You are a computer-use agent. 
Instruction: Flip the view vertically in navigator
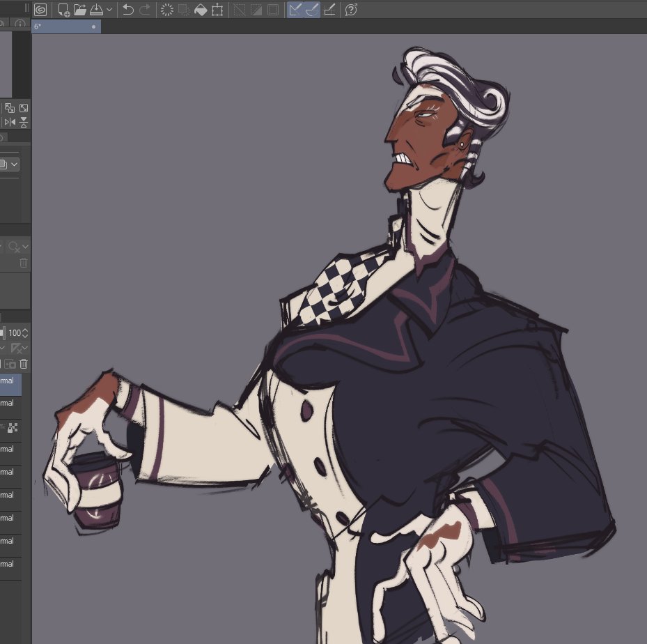(x=24, y=122)
